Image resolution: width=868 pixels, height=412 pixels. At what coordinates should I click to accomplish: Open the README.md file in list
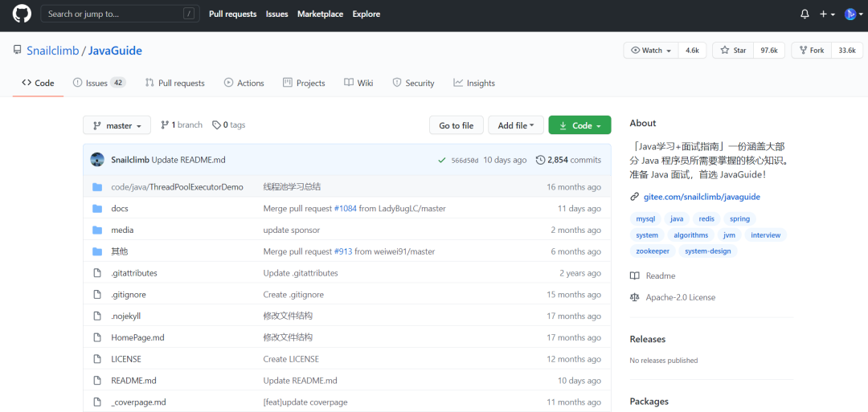click(x=133, y=381)
